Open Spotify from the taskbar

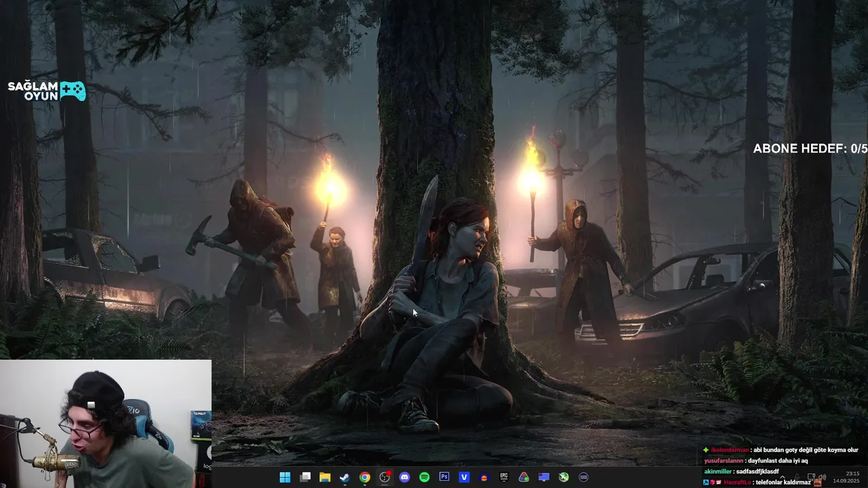425,477
